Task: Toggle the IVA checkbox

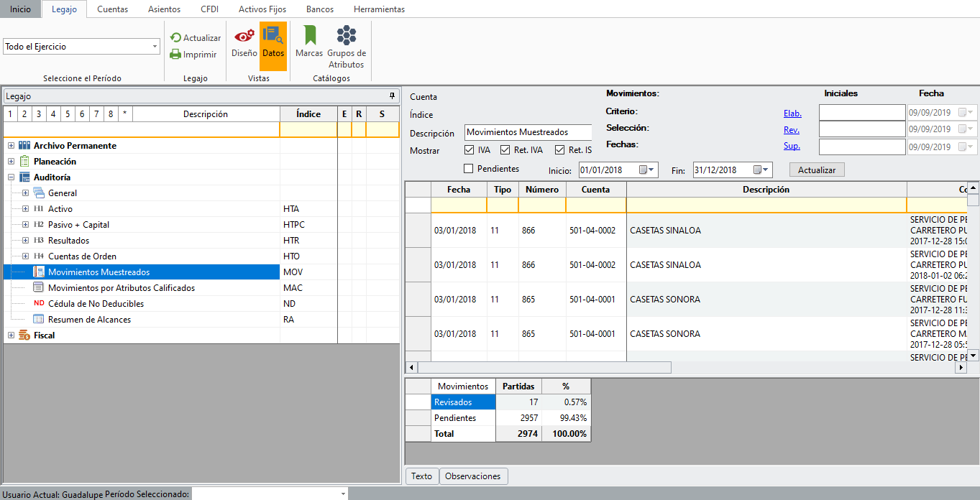Action: (470, 150)
